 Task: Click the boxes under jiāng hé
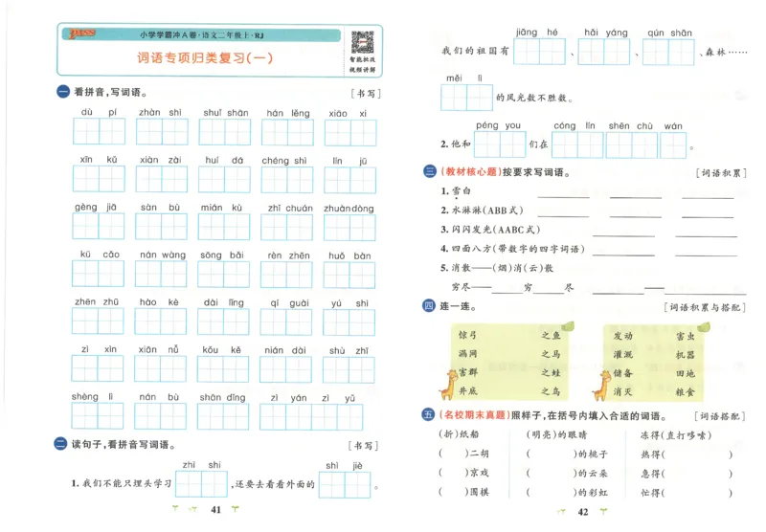click(539, 52)
